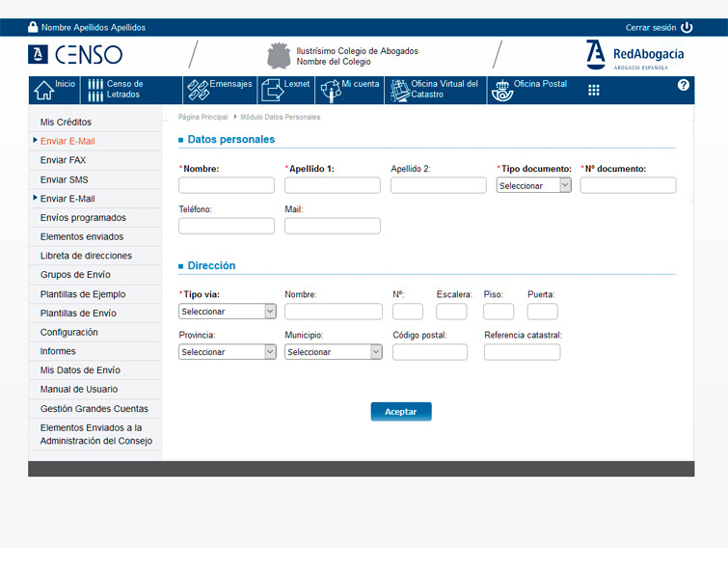This screenshot has height=573, width=728.
Task: Open the Emensajes menu label
Action: tap(230, 84)
